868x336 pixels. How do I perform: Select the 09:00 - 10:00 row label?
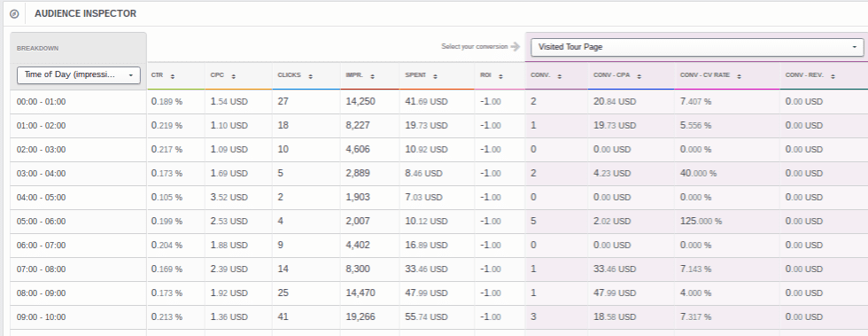pyautogui.click(x=41, y=317)
